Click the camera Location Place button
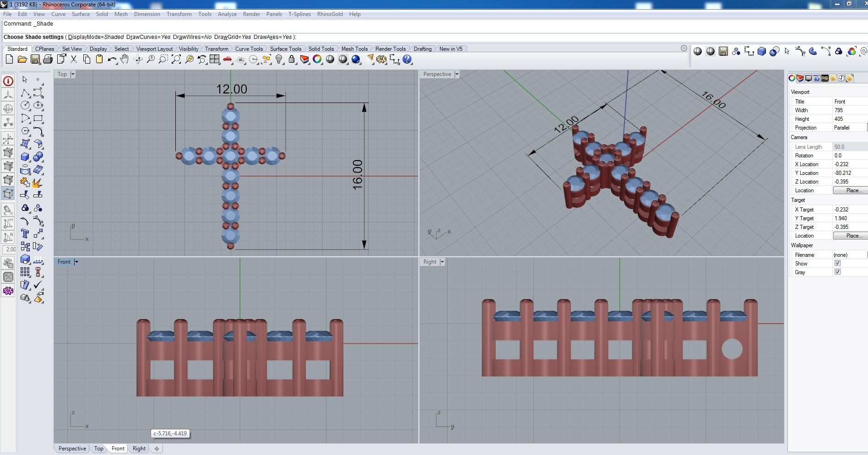Image resolution: width=868 pixels, height=455 pixels. click(x=851, y=190)
